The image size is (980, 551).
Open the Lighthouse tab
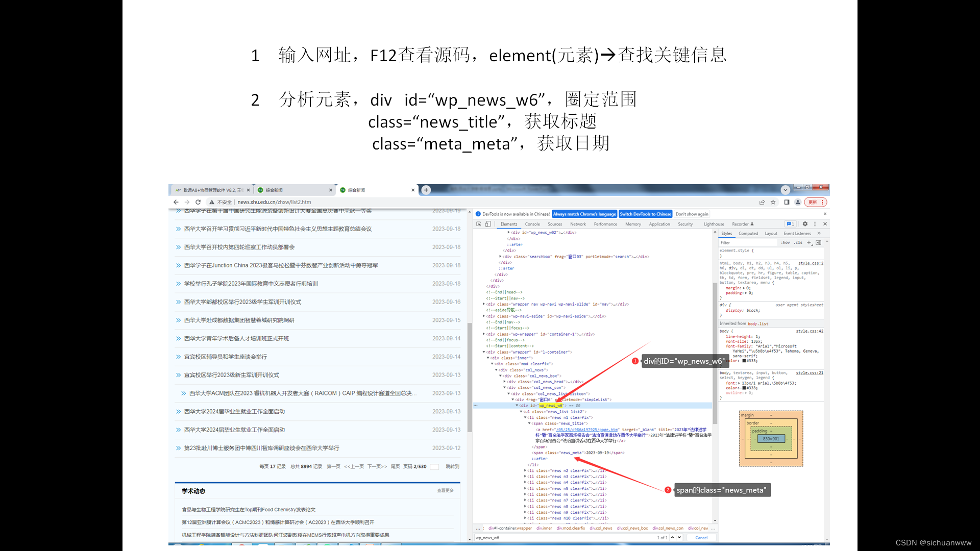pos(714,224)
